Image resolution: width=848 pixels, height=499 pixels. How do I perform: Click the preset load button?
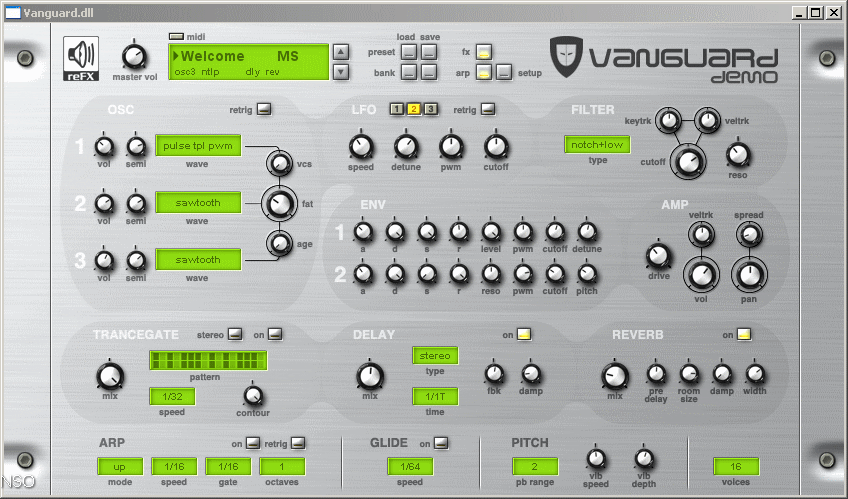409,52
